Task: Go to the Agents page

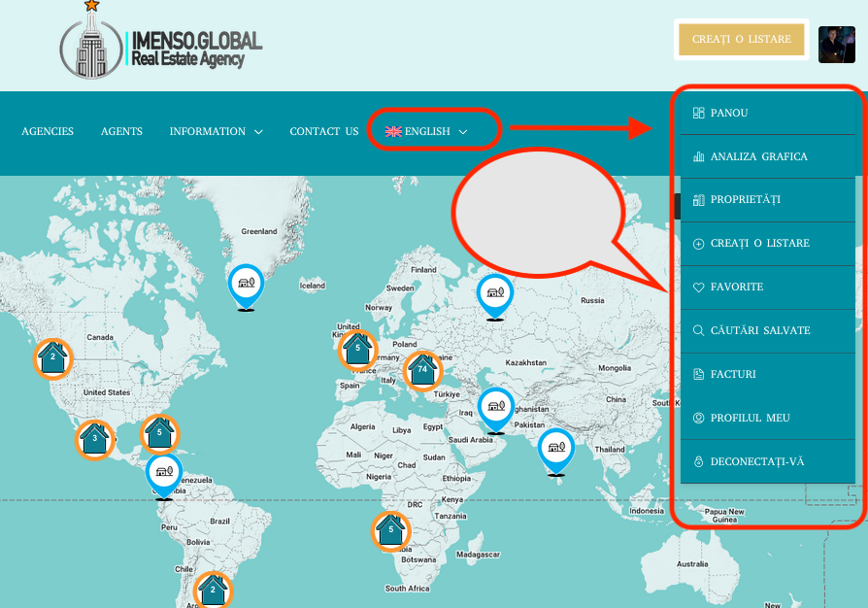Action: tap(121, 131)
